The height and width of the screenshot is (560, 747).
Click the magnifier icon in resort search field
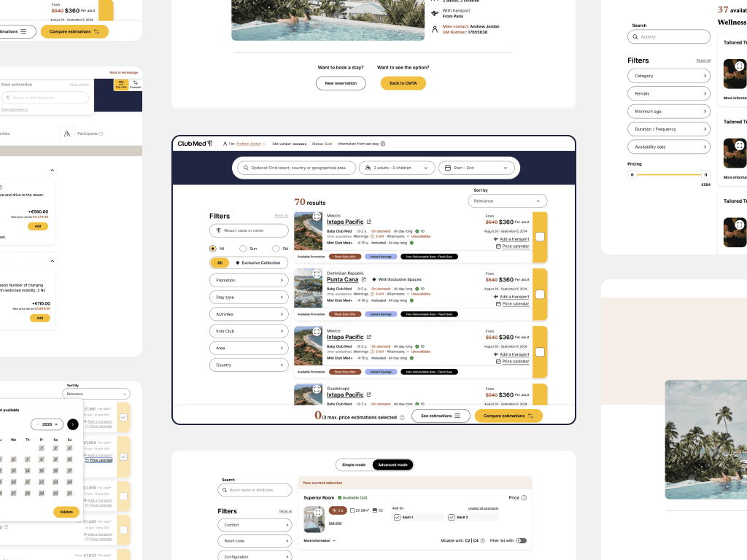coord(246,168)
